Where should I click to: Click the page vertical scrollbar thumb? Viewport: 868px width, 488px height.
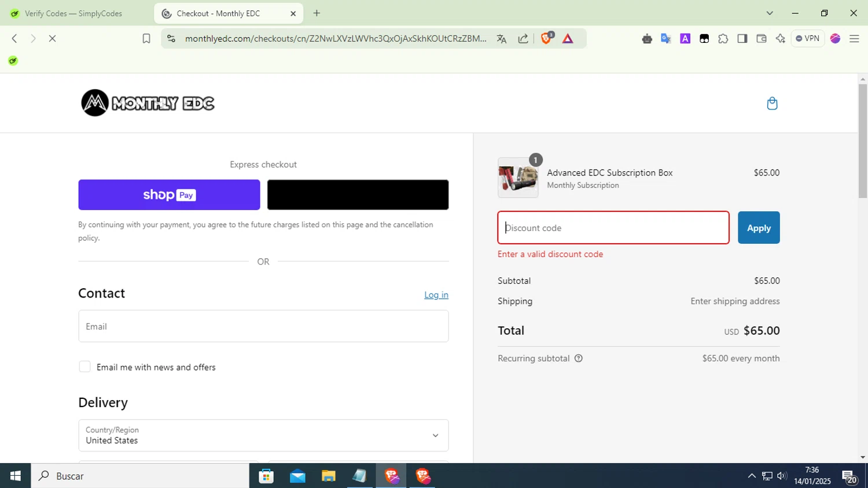tap(863, 141)
